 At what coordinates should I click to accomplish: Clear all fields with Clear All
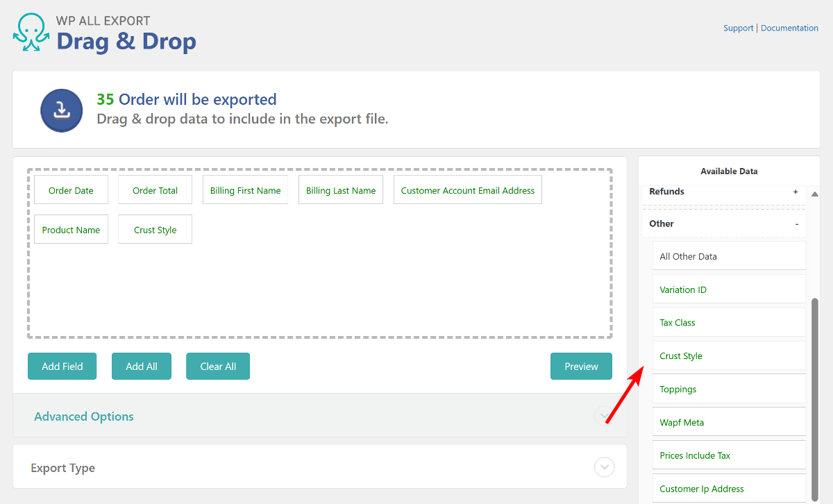point(217,366)
